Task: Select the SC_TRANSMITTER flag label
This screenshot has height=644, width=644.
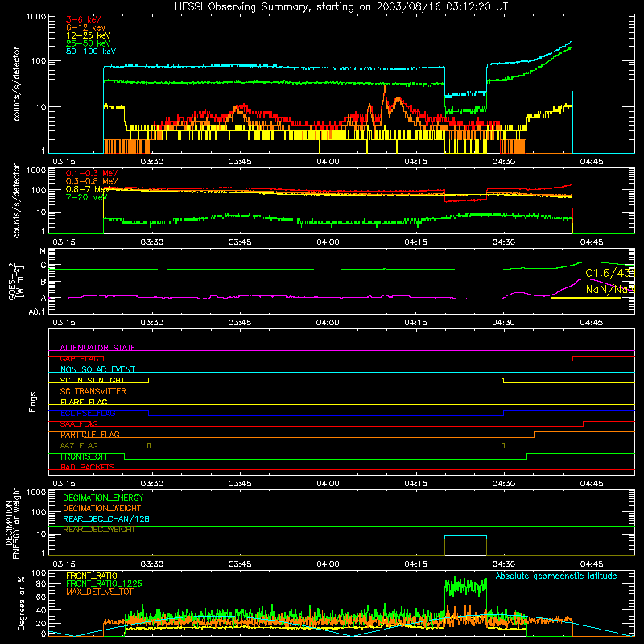Action: (93, 391)
